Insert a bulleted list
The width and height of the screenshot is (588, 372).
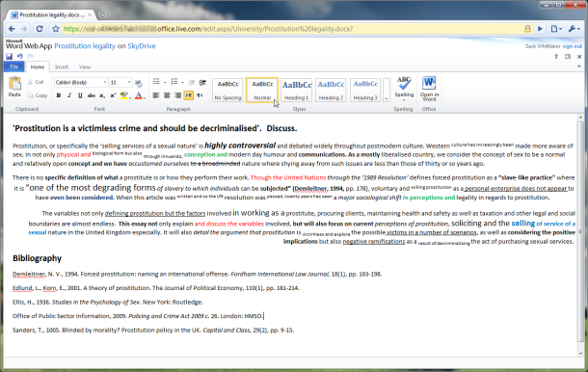[x=156, y=82]
